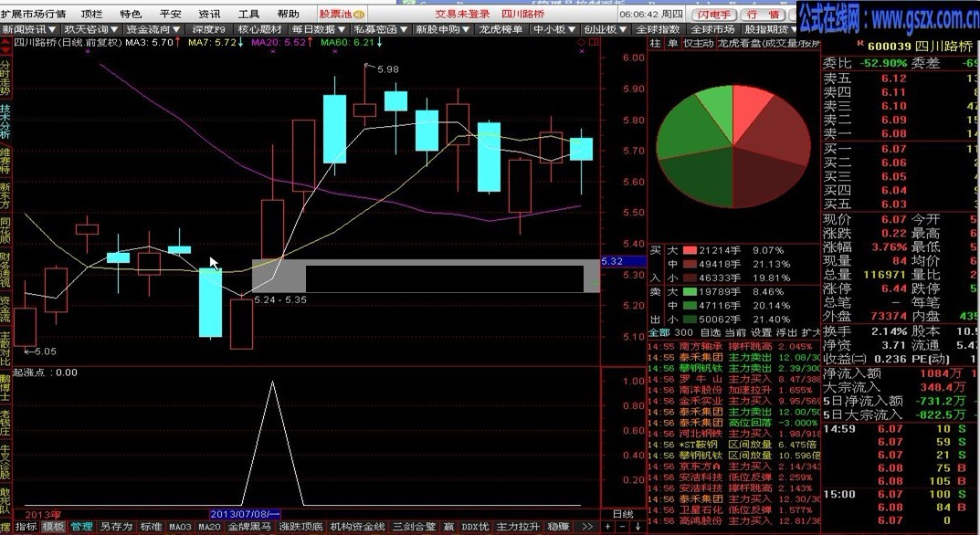Screen dimensions: 980x535
Task: Click the 管理 manage button
Action: [82, 527]
